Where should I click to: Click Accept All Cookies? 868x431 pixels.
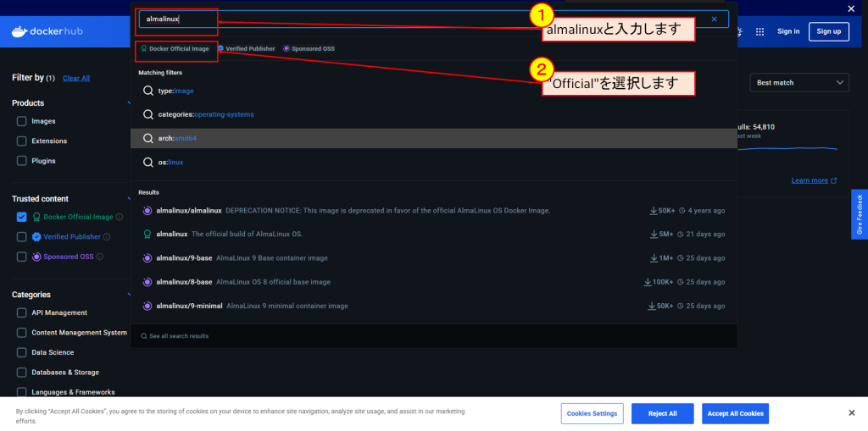[x=735, y=413]
